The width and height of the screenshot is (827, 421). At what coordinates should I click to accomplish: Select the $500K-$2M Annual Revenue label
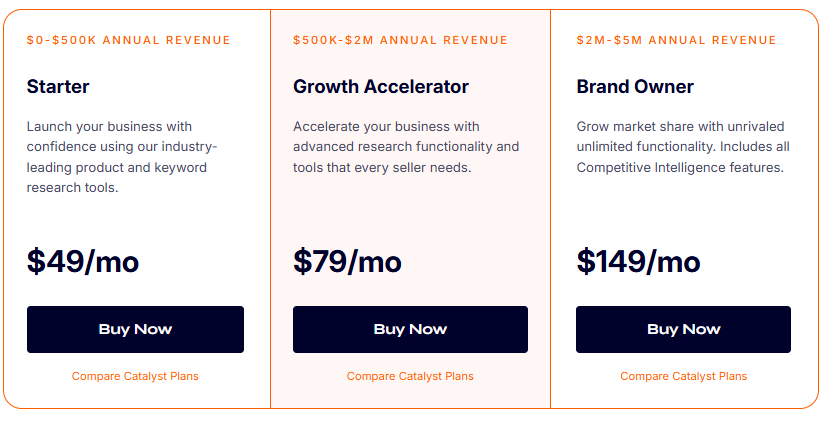pyautogui.click(x=400, y=40)
